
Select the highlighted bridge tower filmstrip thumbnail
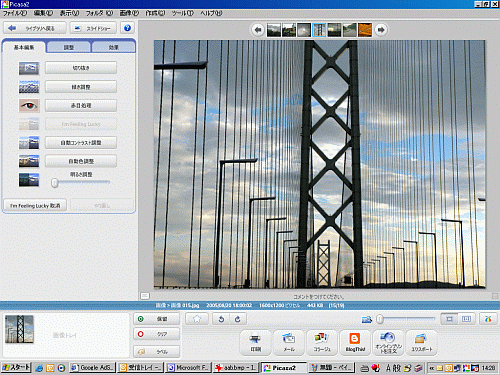point(319,30)
